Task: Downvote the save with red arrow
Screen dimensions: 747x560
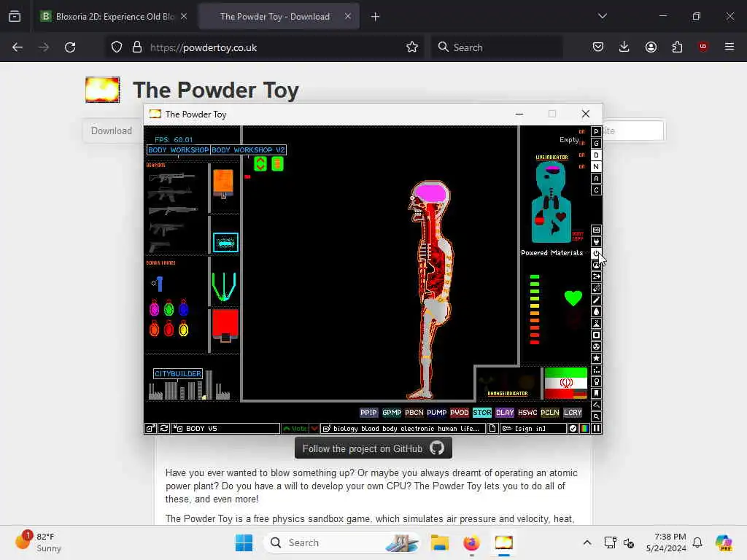Action: tap(314, 429)
